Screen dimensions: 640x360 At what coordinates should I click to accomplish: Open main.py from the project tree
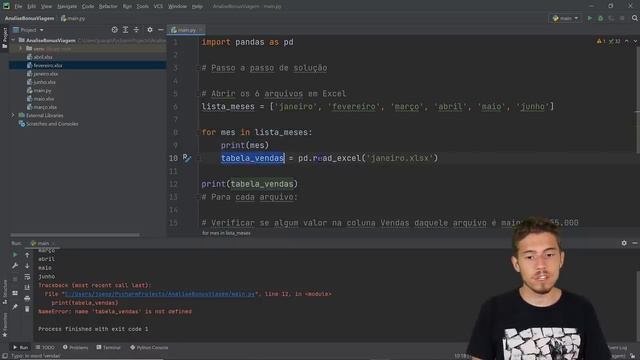click(x=42, y=91)
